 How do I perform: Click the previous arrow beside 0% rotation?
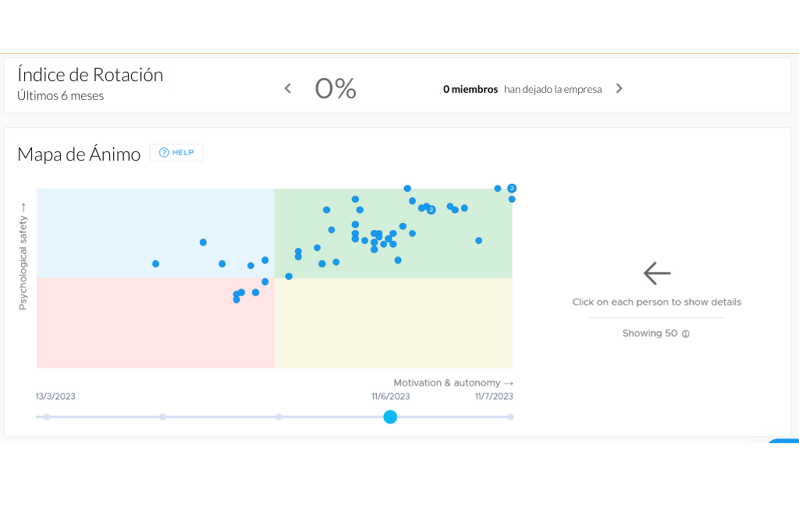pos(287,89)
